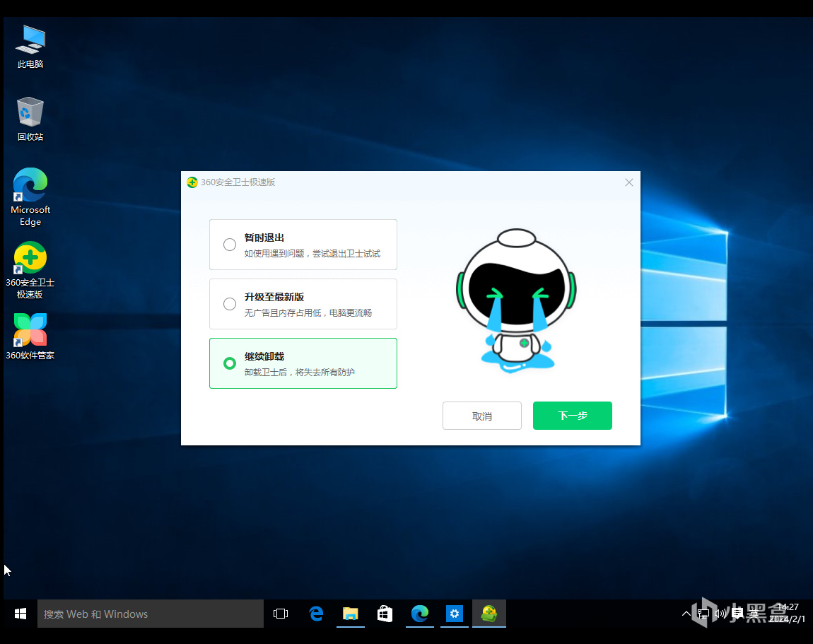
Task: Open Settings gear in taskbar
Action: pyautogui.click(x=454, y=614)
